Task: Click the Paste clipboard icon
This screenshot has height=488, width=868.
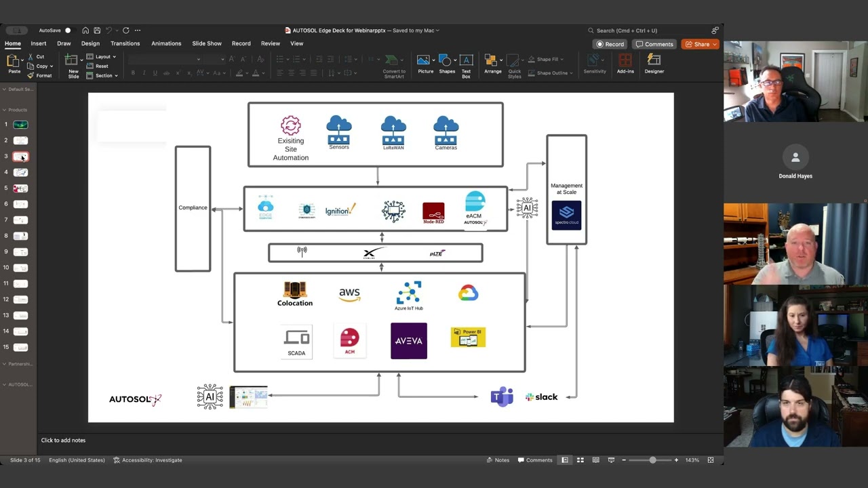Action: tap(14, 62)
